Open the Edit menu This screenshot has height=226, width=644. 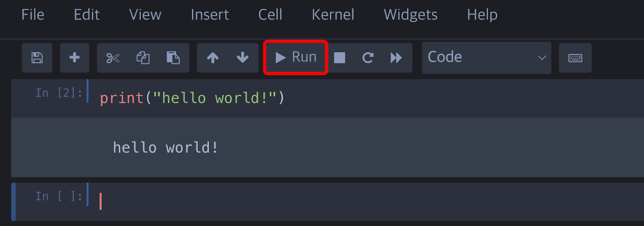(87, 15)
